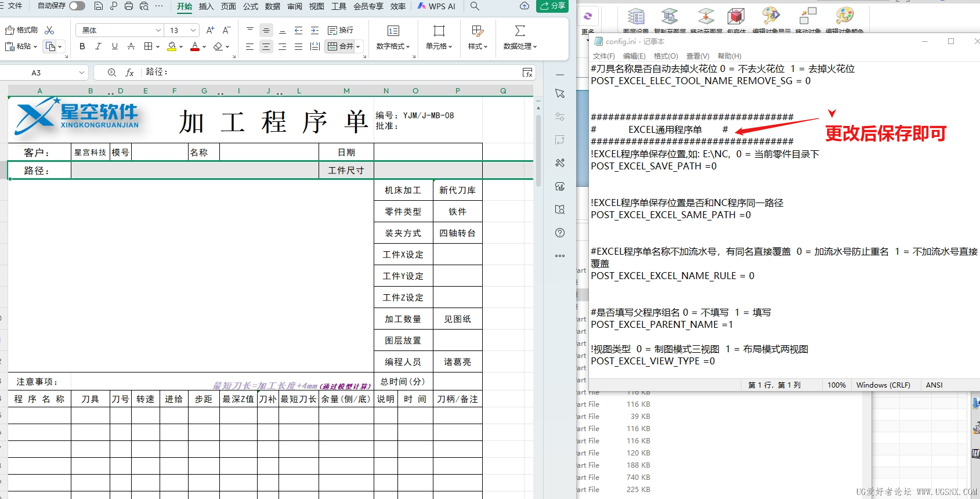
Task: Toggle the 自动保存 auto-save switch
Action: pos(77,6)
